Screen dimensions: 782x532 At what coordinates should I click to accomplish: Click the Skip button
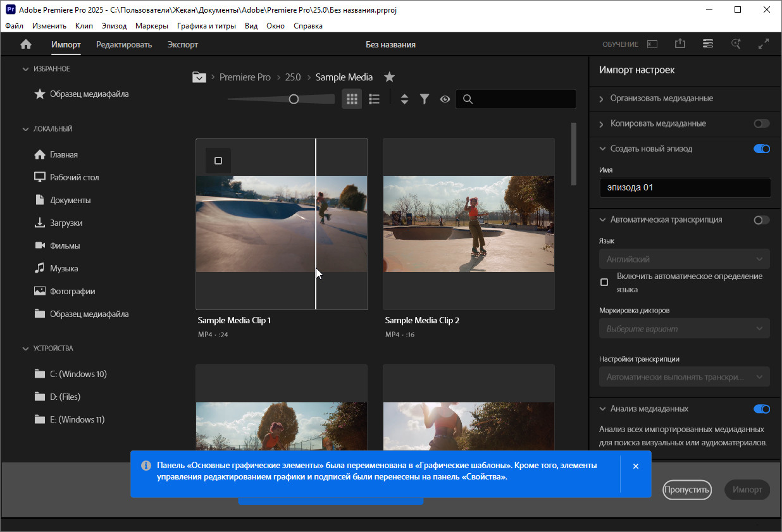coord(687,490)
